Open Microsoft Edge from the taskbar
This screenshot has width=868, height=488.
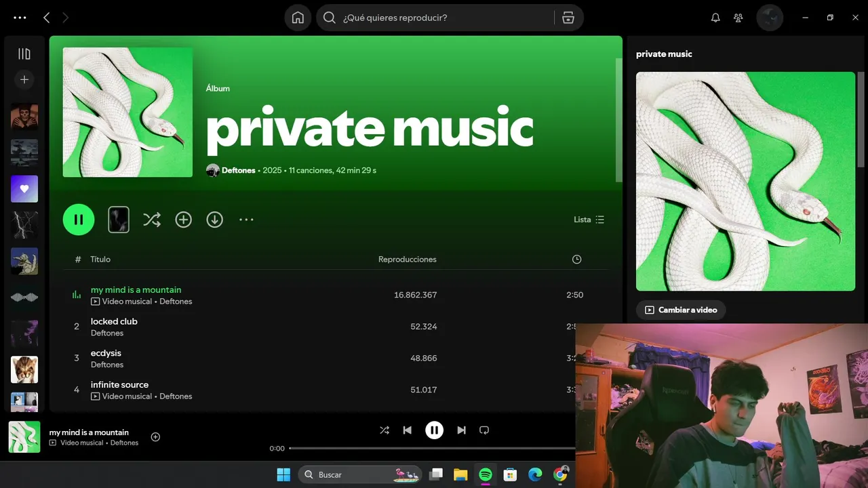tap(535, 474)
